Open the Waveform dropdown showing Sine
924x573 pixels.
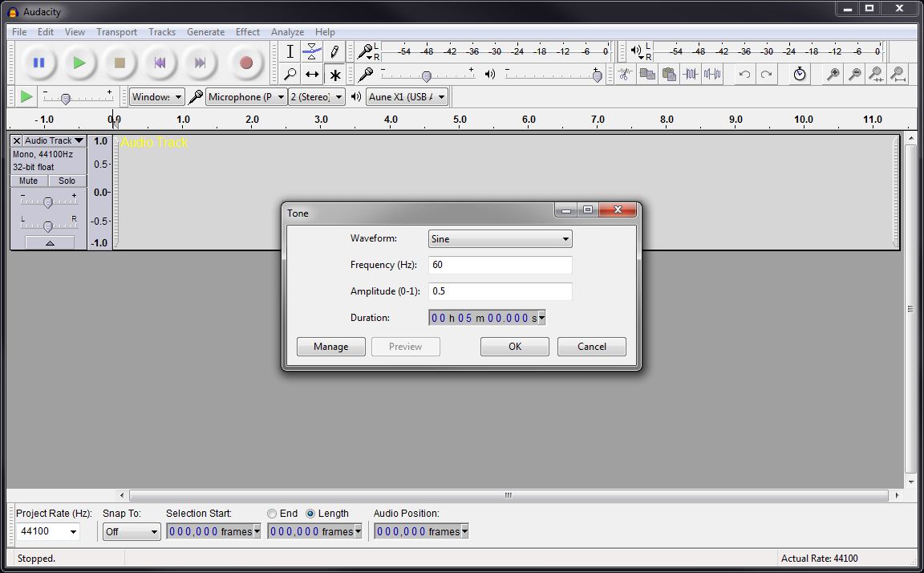(x=500, y=239)
